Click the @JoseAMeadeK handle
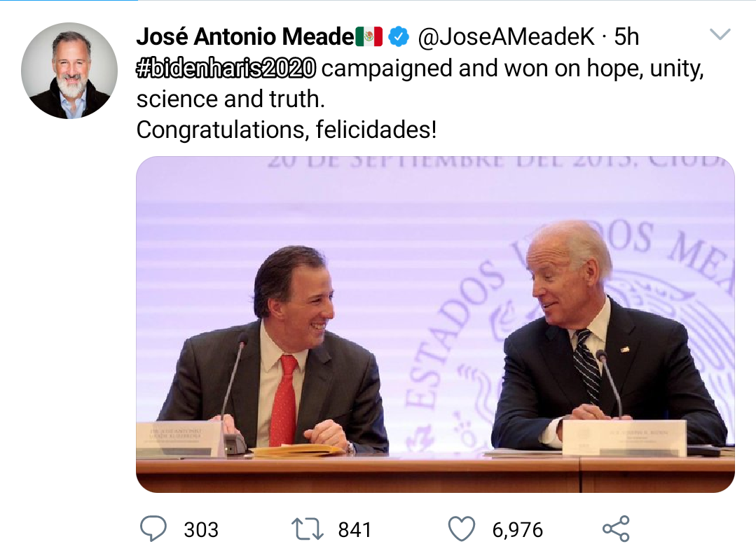Screen dimensions: 756x558 click(506, 36)
